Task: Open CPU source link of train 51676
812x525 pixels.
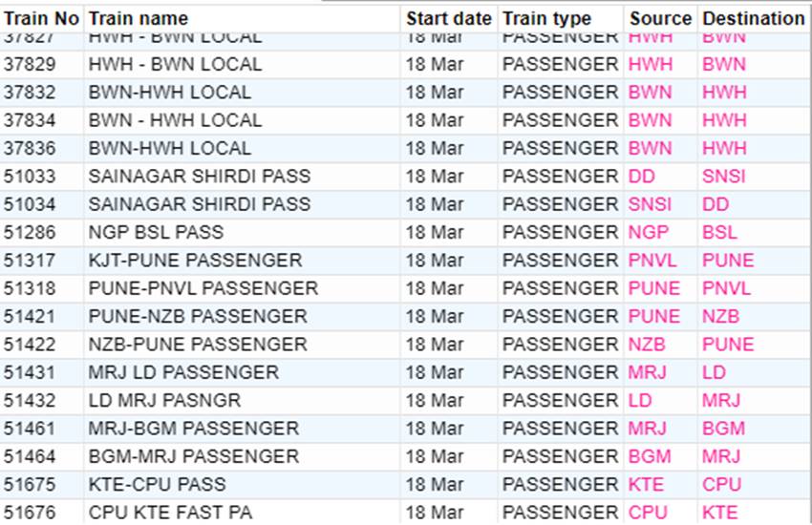Action: 648,512
